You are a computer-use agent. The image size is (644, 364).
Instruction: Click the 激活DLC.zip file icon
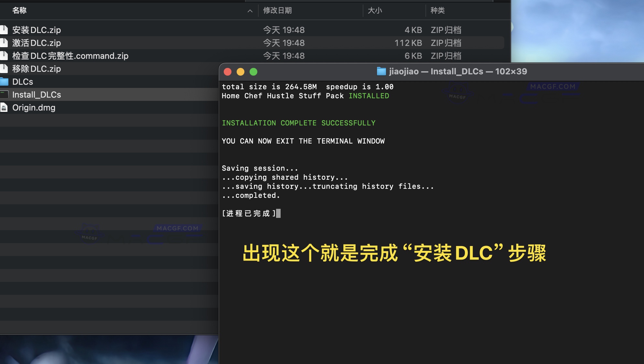[x=5, y=42]
